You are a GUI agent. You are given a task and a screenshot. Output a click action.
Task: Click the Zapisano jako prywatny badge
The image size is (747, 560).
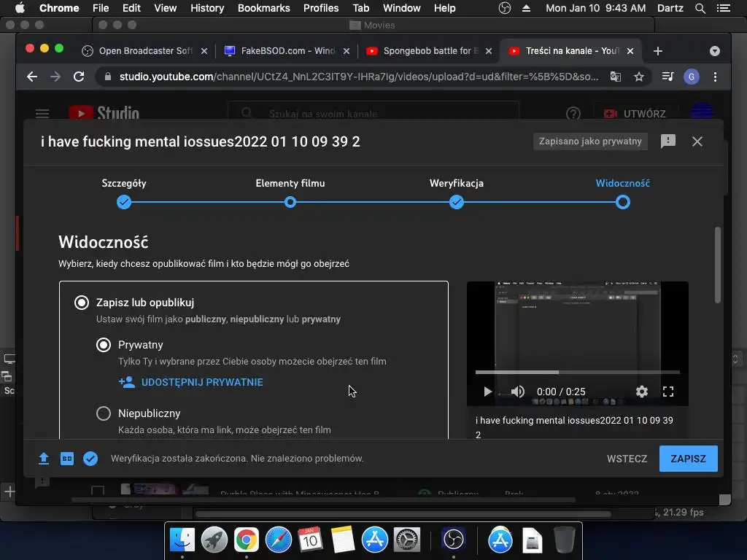[x=590, y=141]
